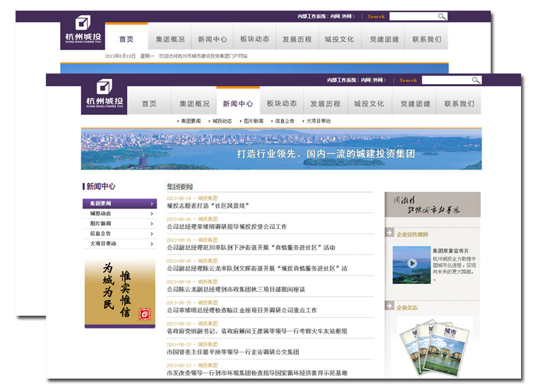The width and height of the screenshot is (538, 392).
Task: Open 城投文化 tab in front window
Action: (369, 104)
